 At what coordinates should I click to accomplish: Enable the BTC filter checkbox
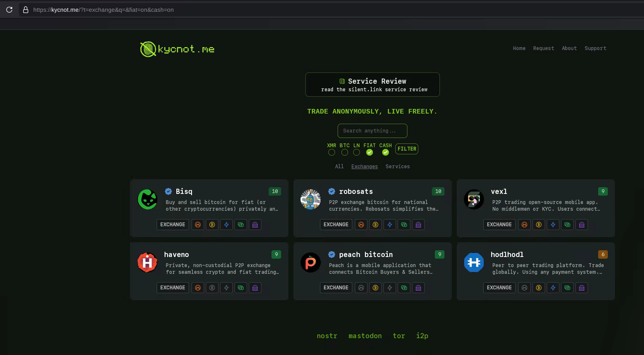(345, 152)
